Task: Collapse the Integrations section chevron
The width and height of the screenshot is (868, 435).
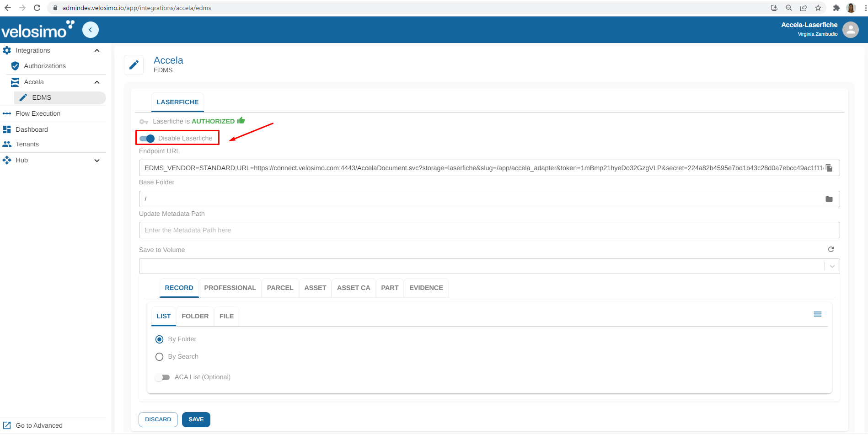Action: [x=97, y=50]
